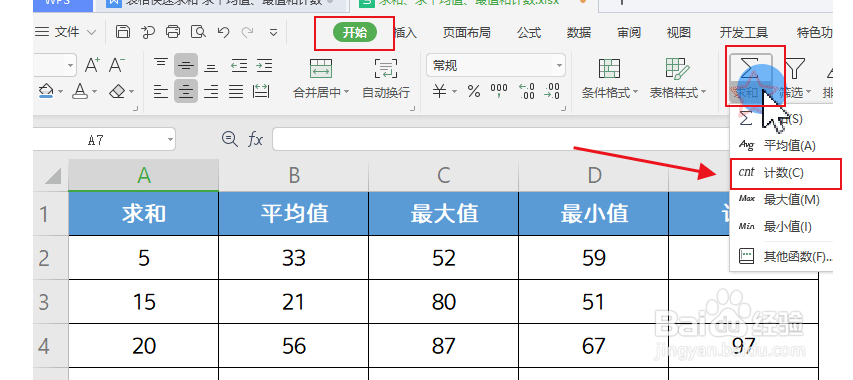
Task: Click the increase indent icon
Action: 264,66
